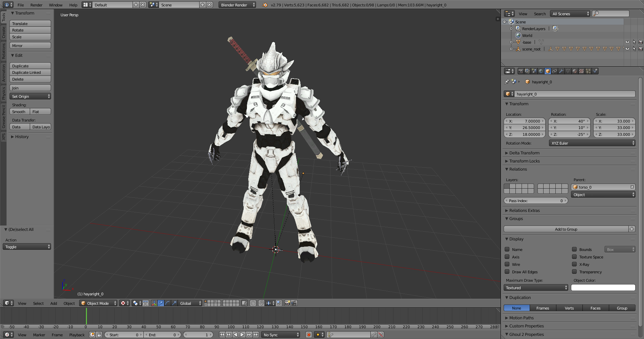Expand the Transform Locks panel
Screen dimensions: 644x339
pyautogui.click(x=524, y=161)
